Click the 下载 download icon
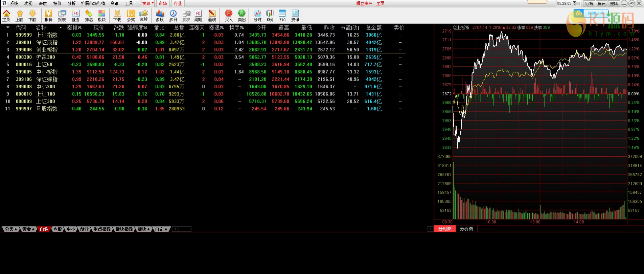This screenshot has height=274, width=644. (x=117, y=16)
